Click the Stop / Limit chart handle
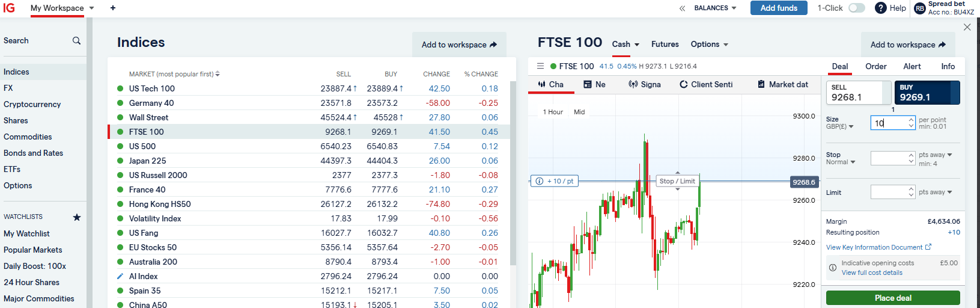 [677, 181]
